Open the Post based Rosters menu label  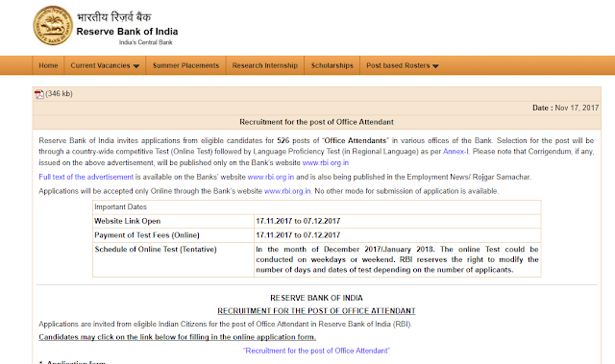click(398, 65)
